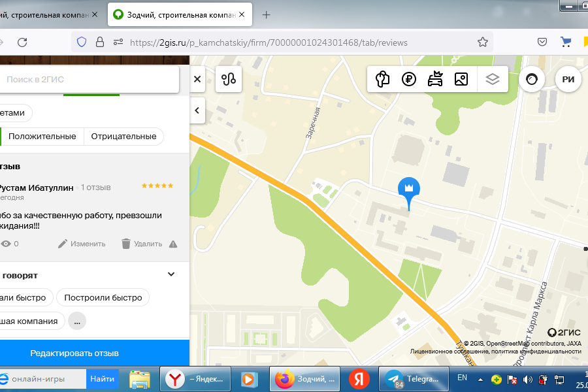Open the route planner icon
This screenshot has width=588, height=392.
click(229, 79)
